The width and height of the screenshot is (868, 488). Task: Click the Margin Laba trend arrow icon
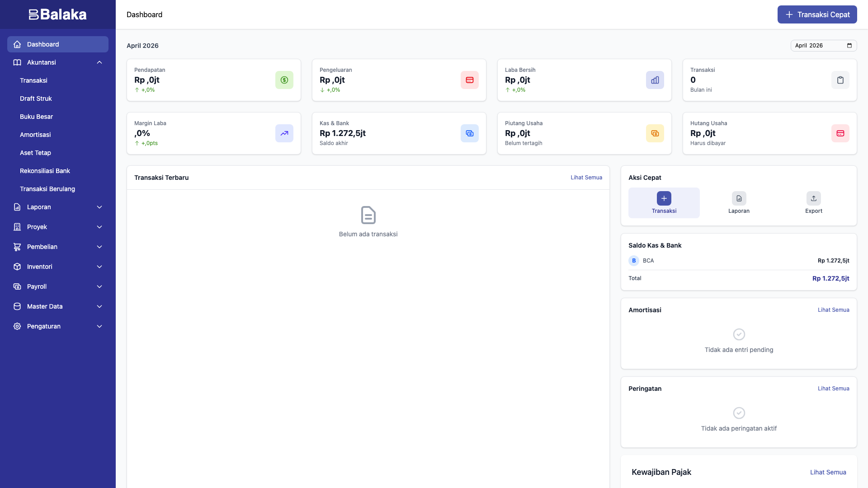click(x=284, y=133)
